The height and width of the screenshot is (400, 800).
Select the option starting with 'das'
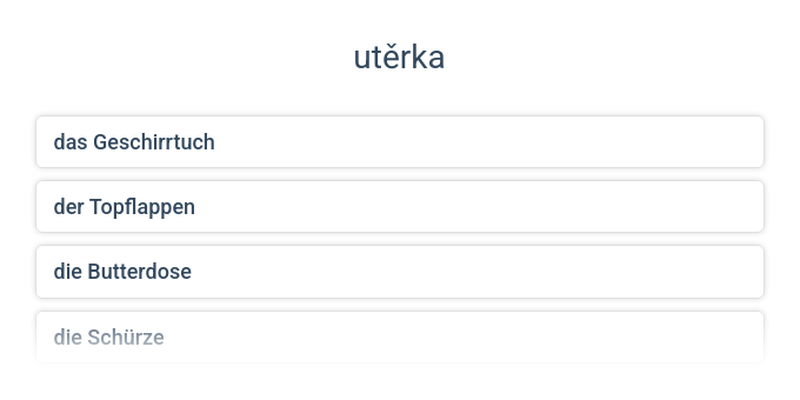coord(400,142)
